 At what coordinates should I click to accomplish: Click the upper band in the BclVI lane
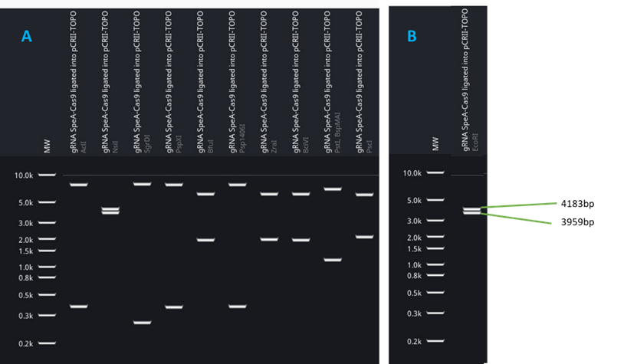(x=301, y=194)
